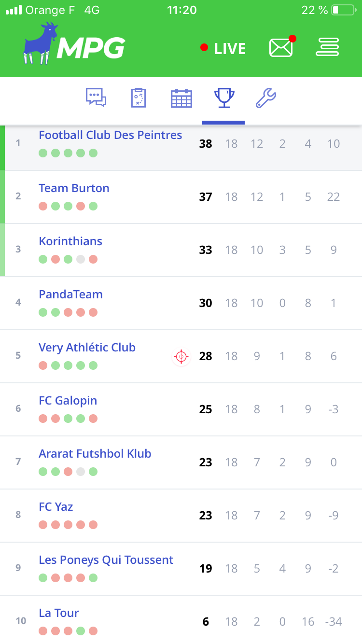Open the wrench settings tab

click(x=266, y=98)
